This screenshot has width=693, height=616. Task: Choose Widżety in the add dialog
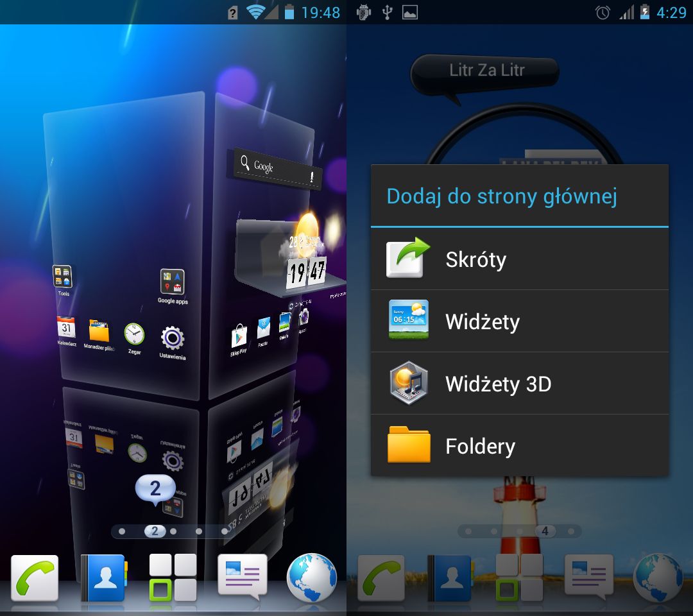pyautogui.click(x=520, y=321)
